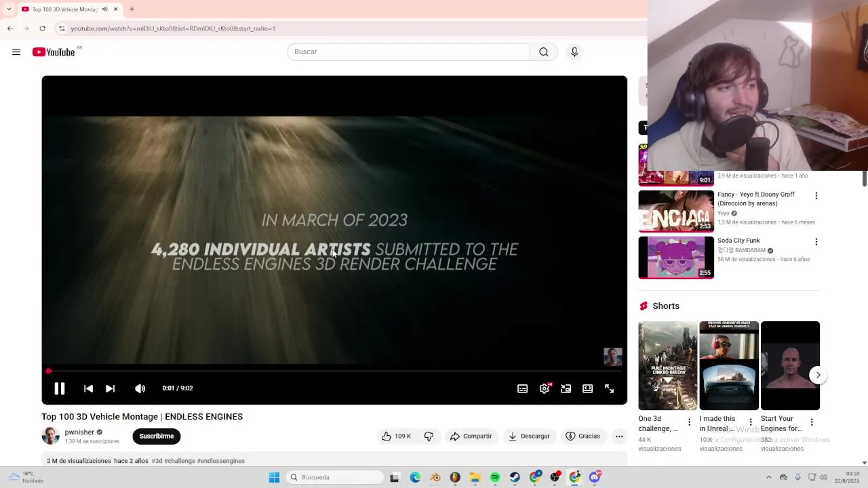Like the video with 109 K likes
The width and height of the screenshot is (868, 488).
[397, 436]
